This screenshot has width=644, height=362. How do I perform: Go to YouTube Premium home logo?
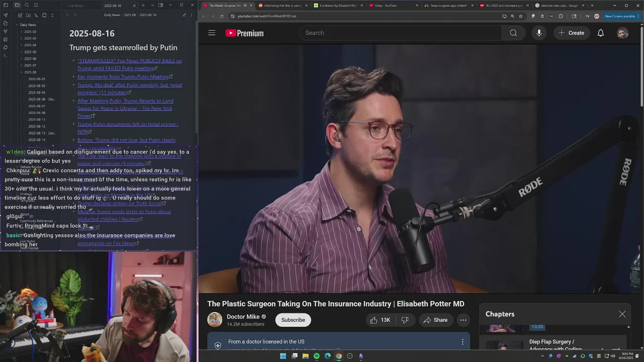point(245,33)
